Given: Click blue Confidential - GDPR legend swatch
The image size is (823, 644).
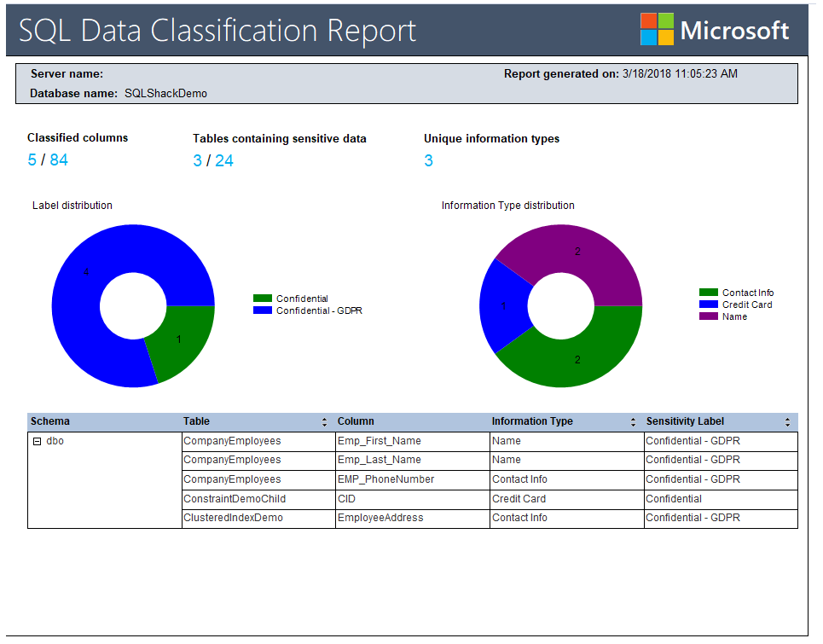Looking at the screenshot, I should pyautogui.click(x=263, y=310).
